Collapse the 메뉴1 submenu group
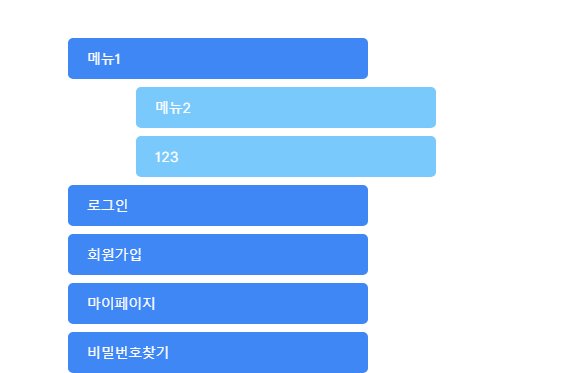The height and width of the screenshot is (373, 565). click(x=218, y=58)
